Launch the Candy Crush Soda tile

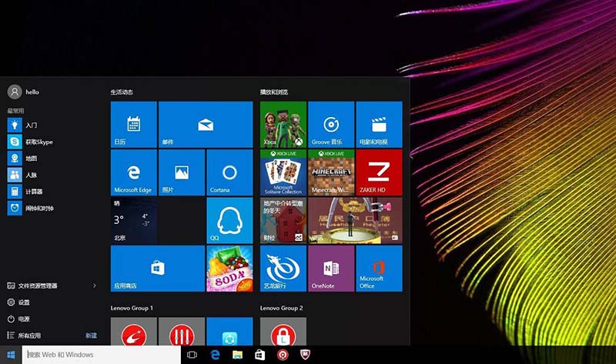click(229, 269)
